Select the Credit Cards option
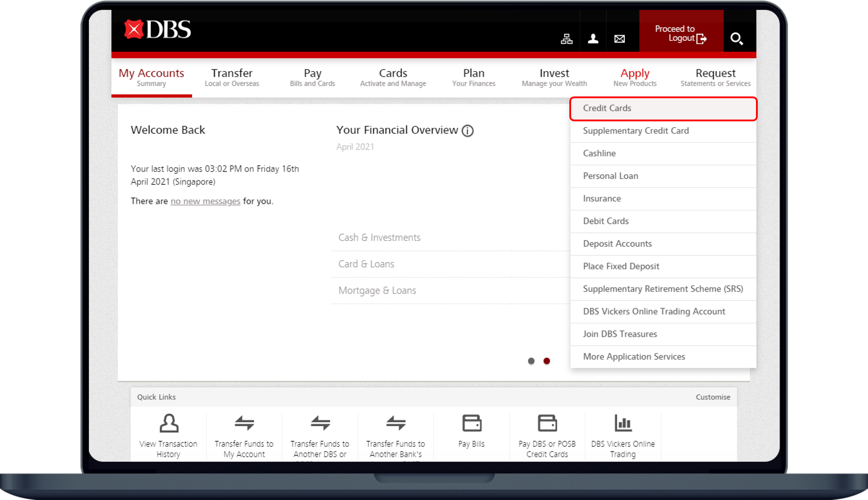The width and height of the screenshot is (868, 500). pyautogui.click(x=663, y=108)
